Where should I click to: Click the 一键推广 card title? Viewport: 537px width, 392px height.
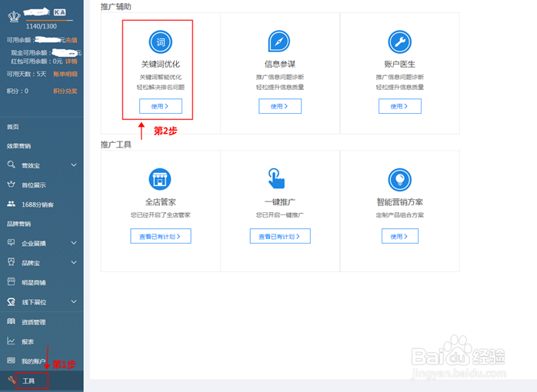[280, 202]
